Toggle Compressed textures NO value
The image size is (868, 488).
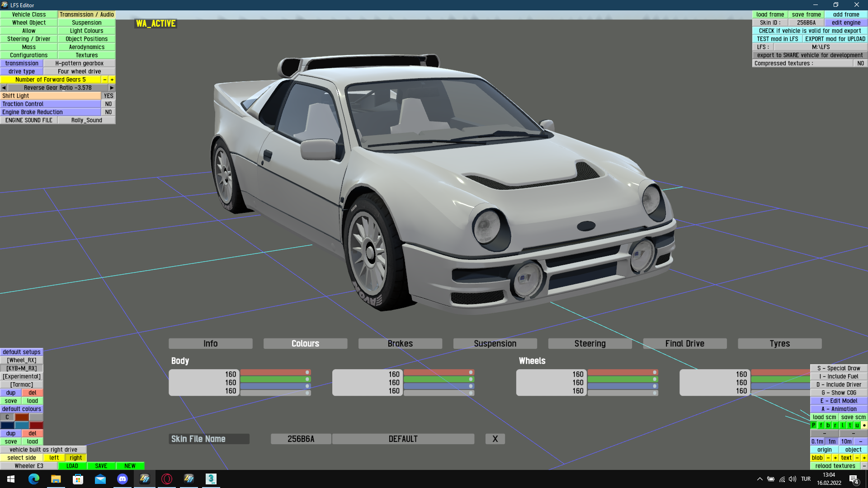pos(860,63)
